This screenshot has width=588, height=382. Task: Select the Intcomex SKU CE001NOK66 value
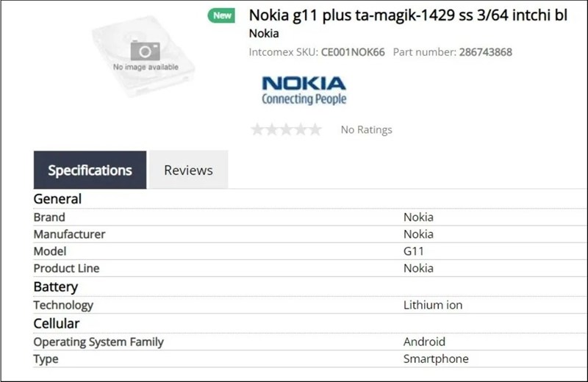pos(353,52)
